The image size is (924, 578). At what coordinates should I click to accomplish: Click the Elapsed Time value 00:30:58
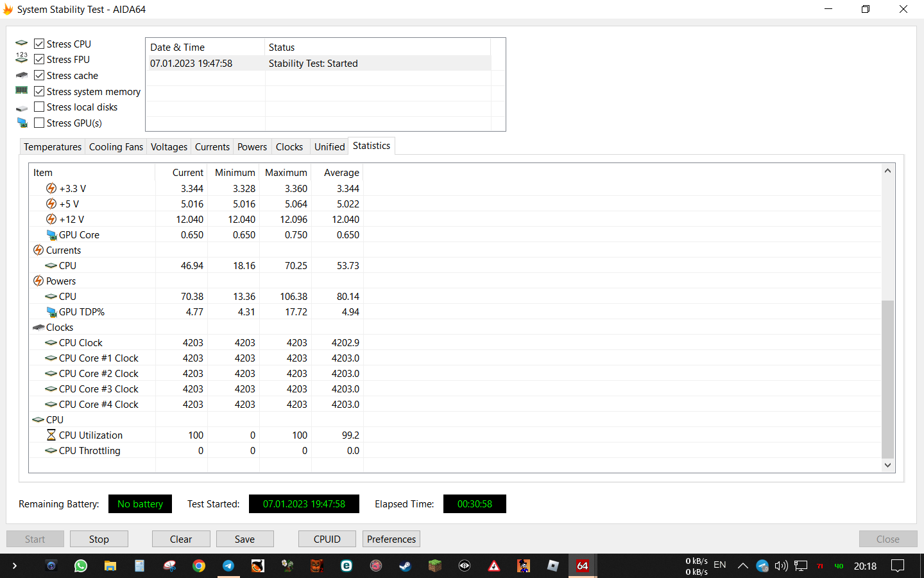[475, 504]
